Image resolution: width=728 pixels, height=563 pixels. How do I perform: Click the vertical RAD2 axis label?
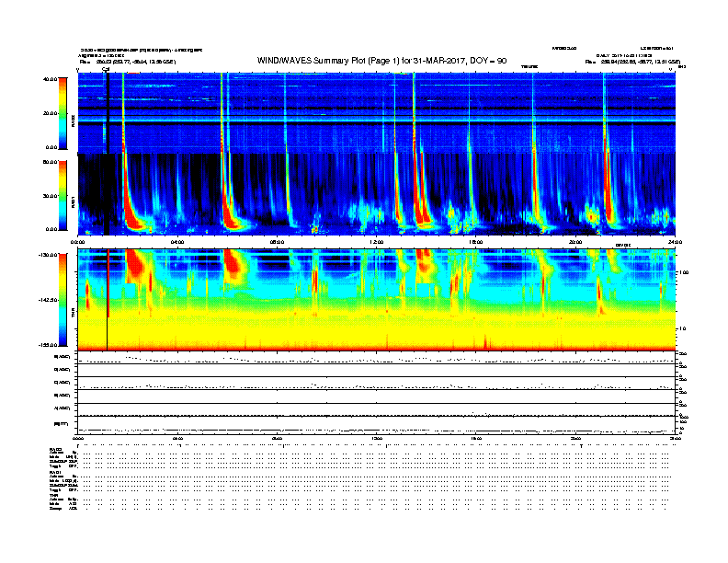coord(74,121)
